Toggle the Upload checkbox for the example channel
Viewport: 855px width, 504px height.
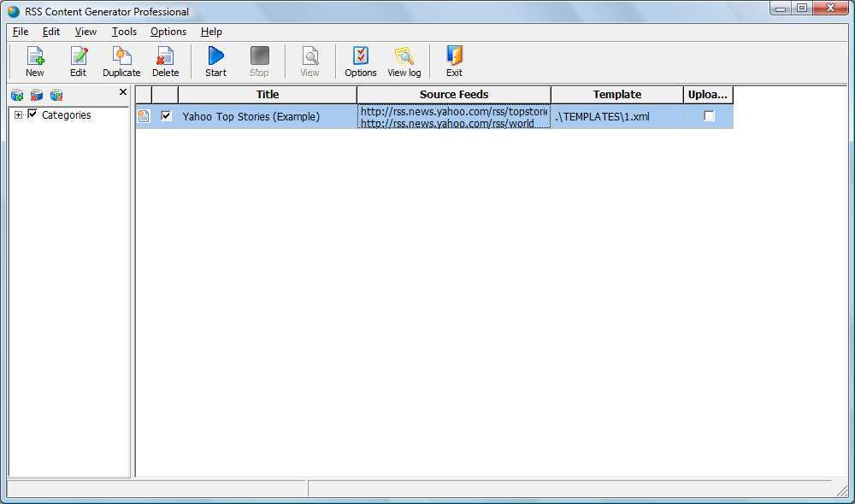pyautogui.click(x=709, y=115)
